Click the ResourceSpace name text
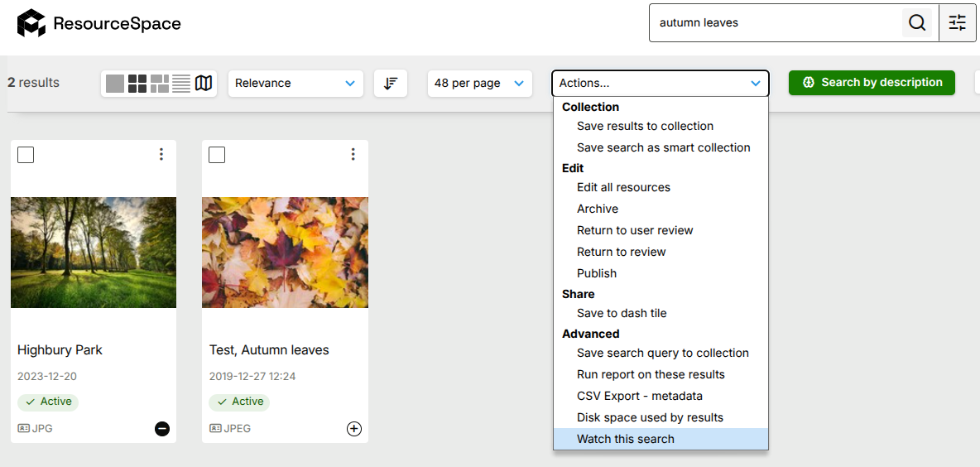 coord(117,24)
